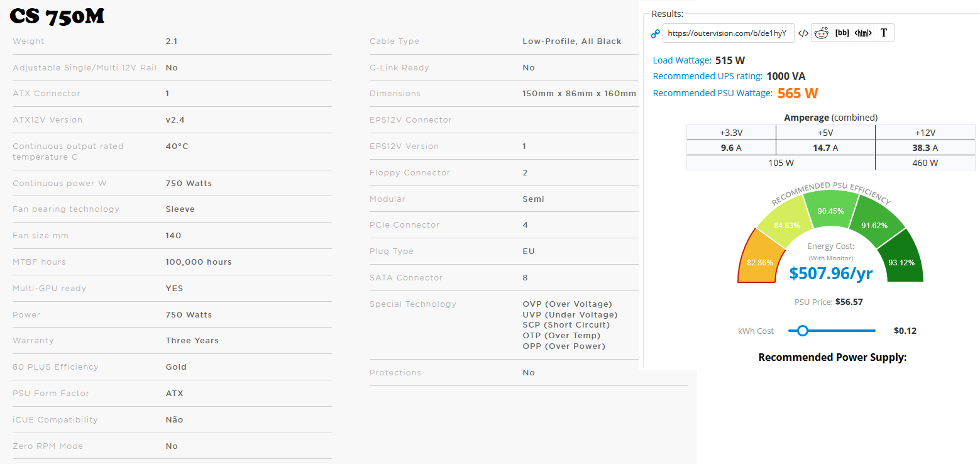This screenshot has width=980, height=464.
Task: Click the Fan size mm value 140
Action: (x=173, y=235)
